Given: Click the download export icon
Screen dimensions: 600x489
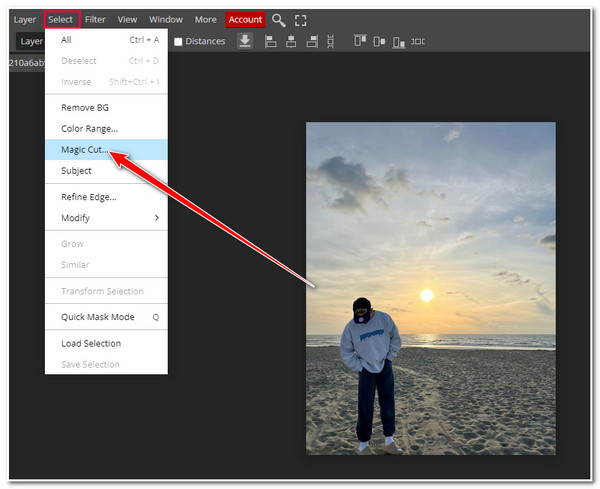Looking at the screenshot, I should coord(245,41).
